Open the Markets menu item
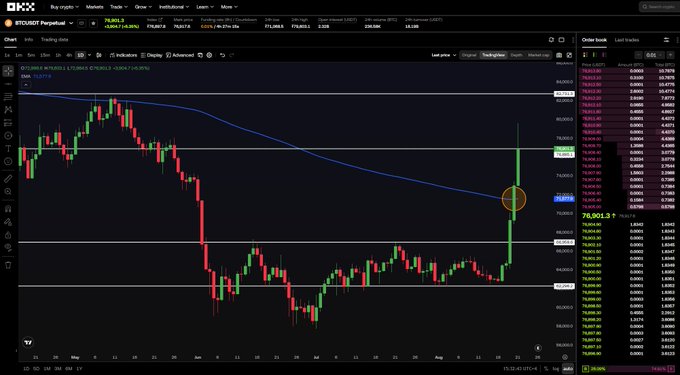680x375 pixels. 95,7
